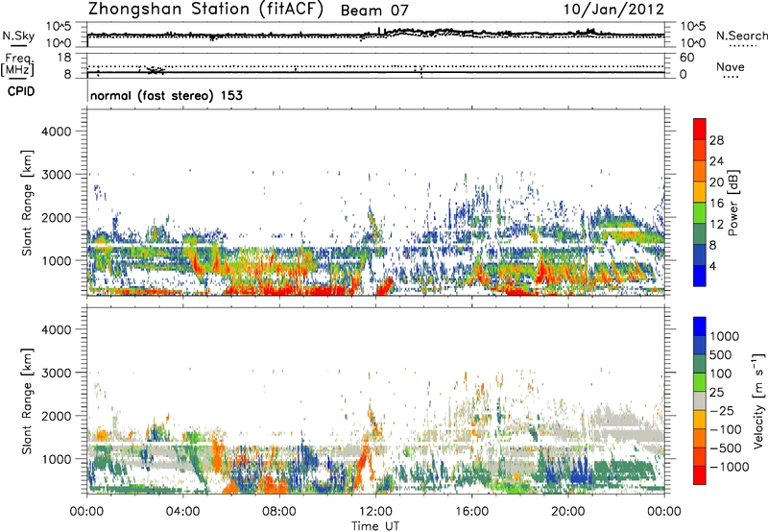Image resolution: width=768 pixels, height=532 pixels.
Task: Click the title 'Zhongshan Station (fitACF)'
Action: (x=205, y=10)
